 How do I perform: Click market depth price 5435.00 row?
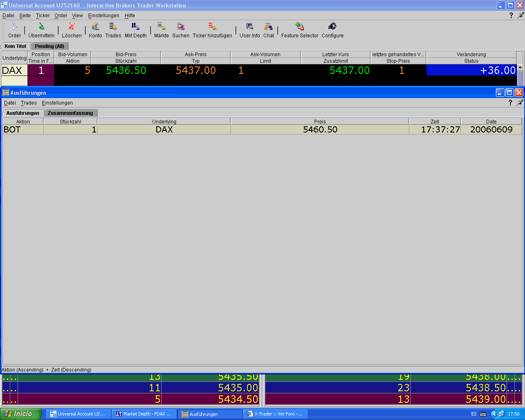point(130,388)
